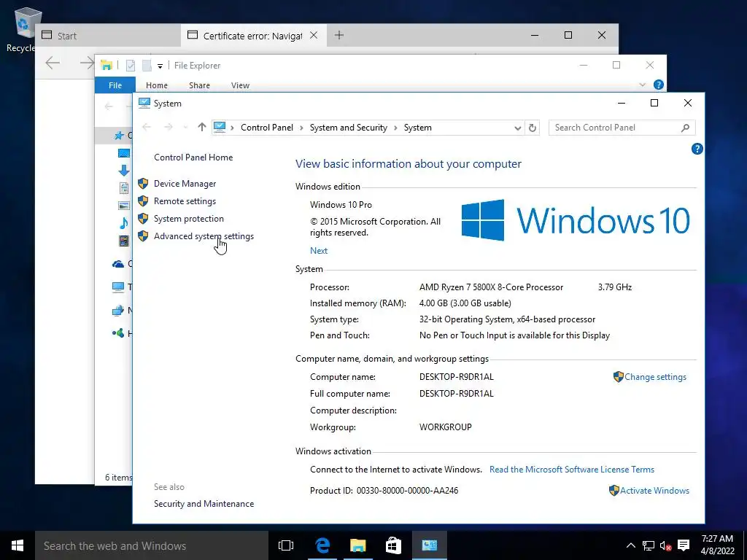This screenshot has width=747, height=560.
Task: Click Change settings for computer name
Action: pos(655,377)
